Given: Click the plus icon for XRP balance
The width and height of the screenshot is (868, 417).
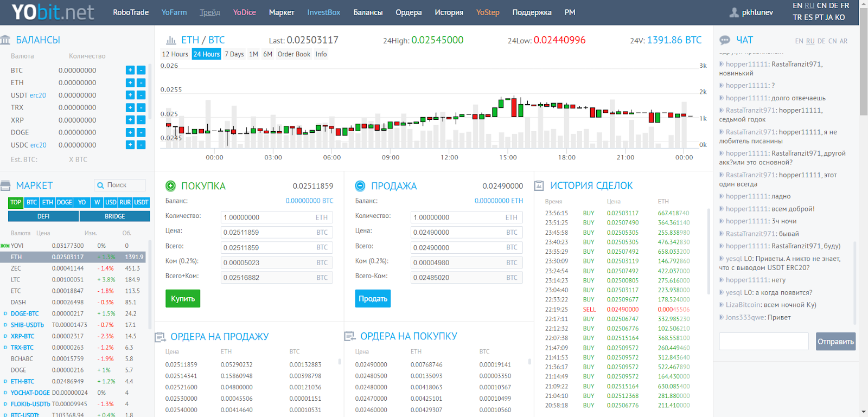Looking at the screenshot, I should coord(130,120).
